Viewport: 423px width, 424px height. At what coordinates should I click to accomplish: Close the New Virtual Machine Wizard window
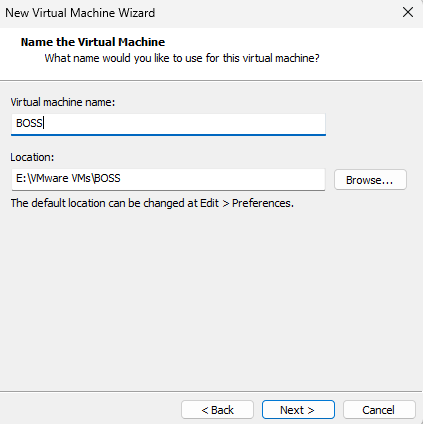408,13
